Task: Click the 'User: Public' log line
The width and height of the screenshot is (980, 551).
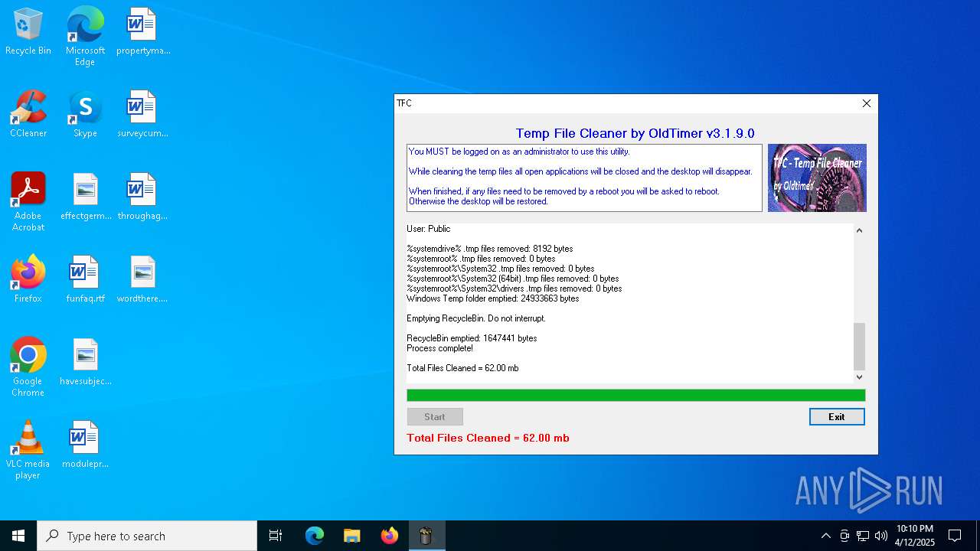Action: pyautogui.click(x=429, y=229)
